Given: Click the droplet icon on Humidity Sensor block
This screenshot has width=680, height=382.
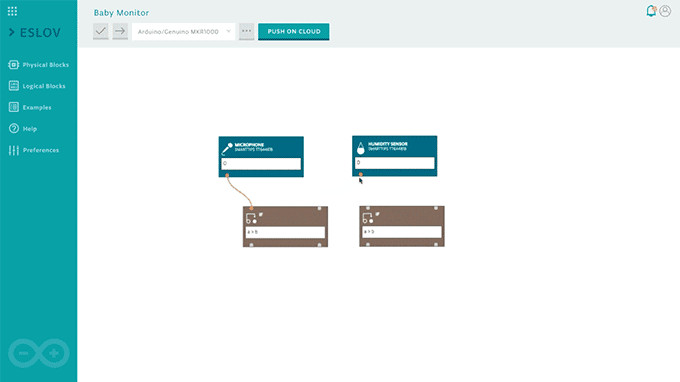Looking at the screenshot, I should tap(360, 148).
